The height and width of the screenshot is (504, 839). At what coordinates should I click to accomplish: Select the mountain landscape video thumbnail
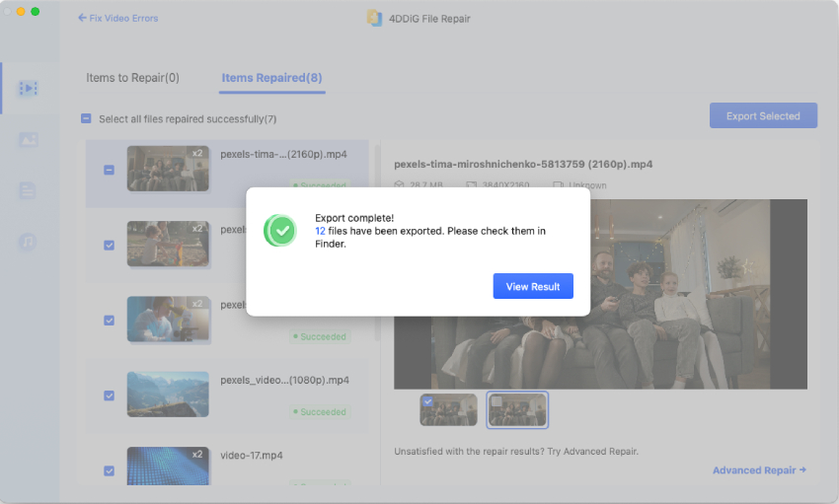(168, 395)
